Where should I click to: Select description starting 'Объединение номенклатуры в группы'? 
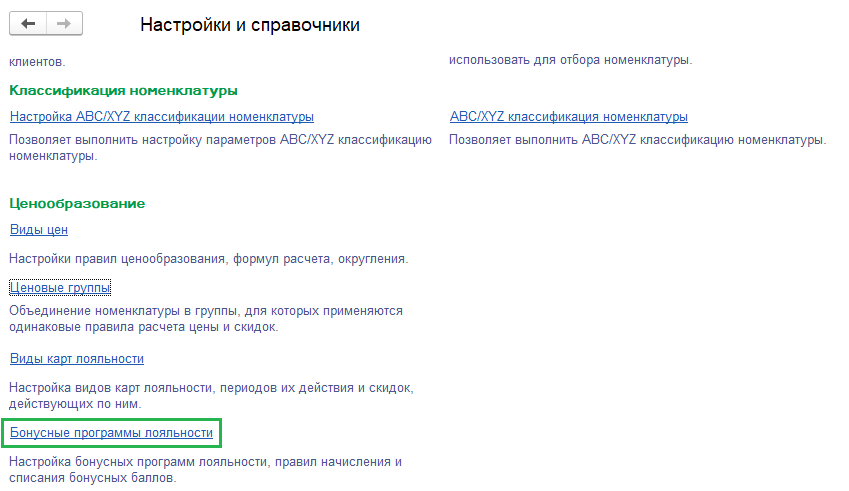(206, 319)
